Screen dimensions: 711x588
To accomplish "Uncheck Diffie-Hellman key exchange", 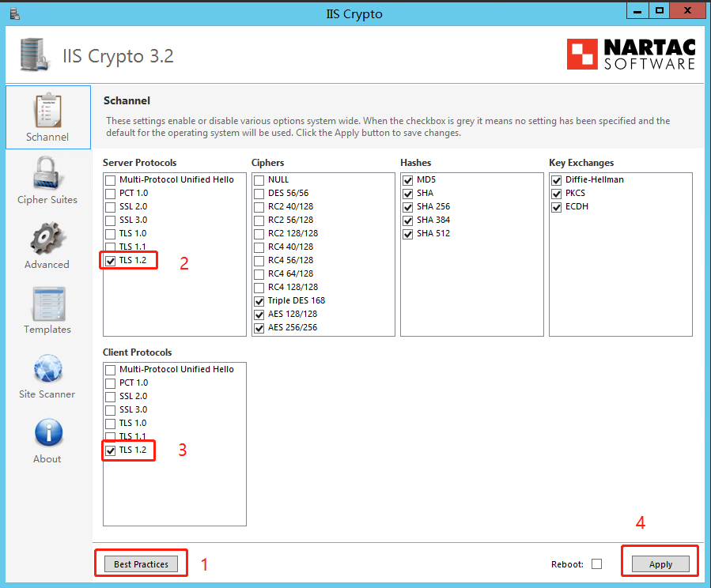I will pos(557,179).
